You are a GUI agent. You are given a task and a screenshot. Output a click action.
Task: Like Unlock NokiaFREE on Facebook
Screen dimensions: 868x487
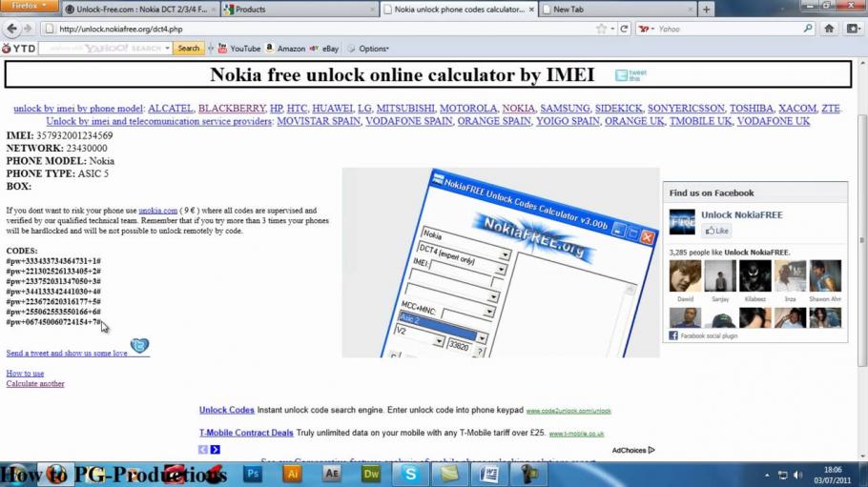(x=717, y=231)
